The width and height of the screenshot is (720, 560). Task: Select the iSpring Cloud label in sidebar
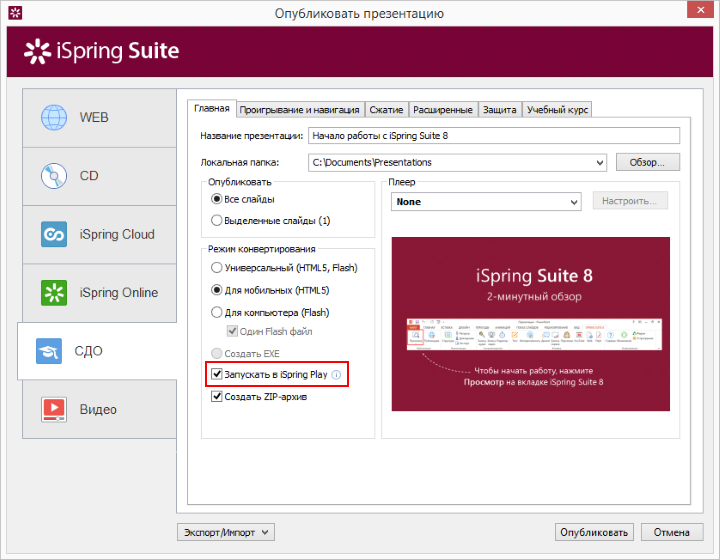coord(117,234)
